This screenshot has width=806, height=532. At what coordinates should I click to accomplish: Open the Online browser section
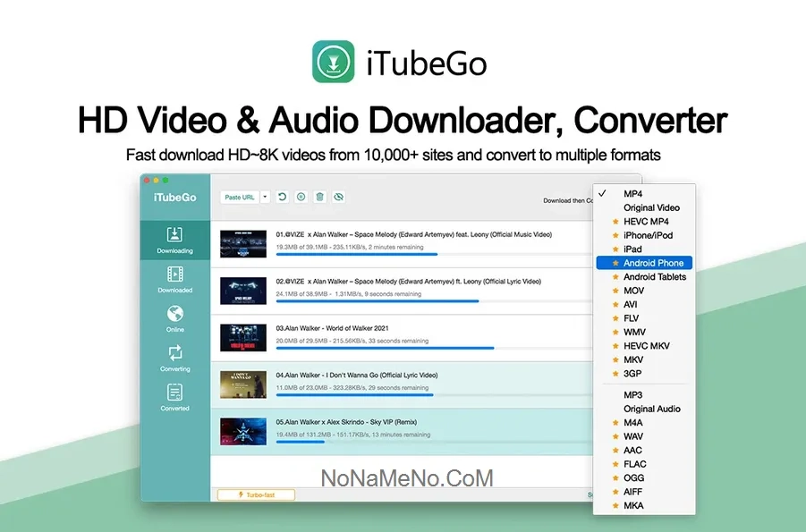pos(174,318)
